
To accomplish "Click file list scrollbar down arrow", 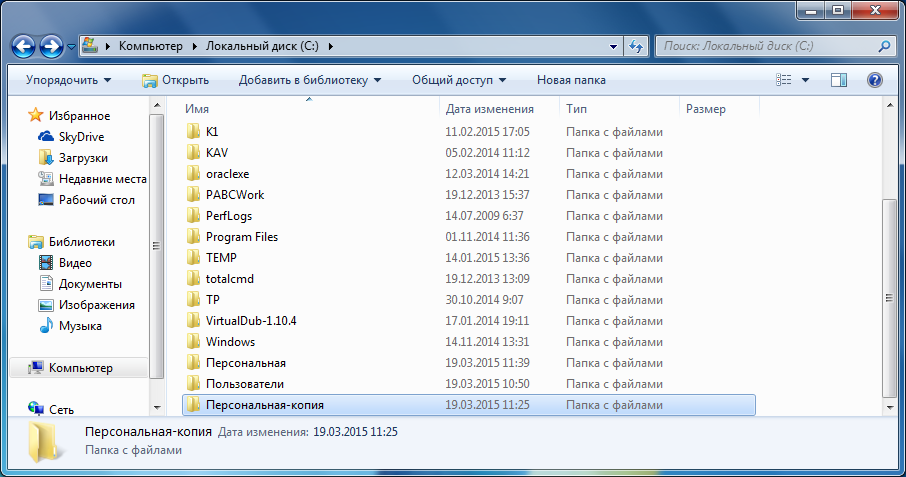I will coord(890,408).
